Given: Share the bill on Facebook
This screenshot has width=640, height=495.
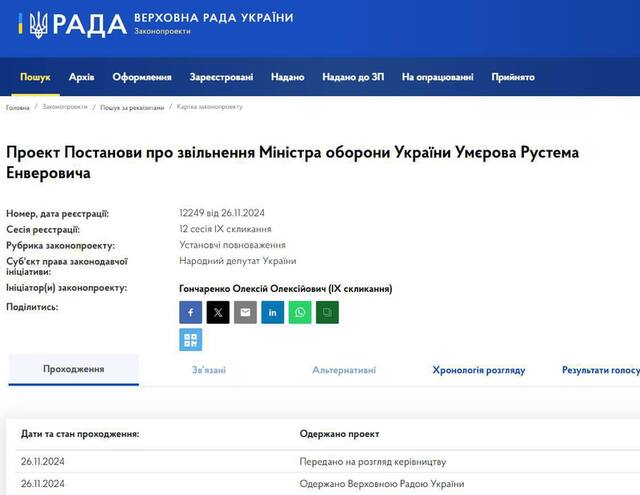Looking at the screenshot, I should (191, 313).
